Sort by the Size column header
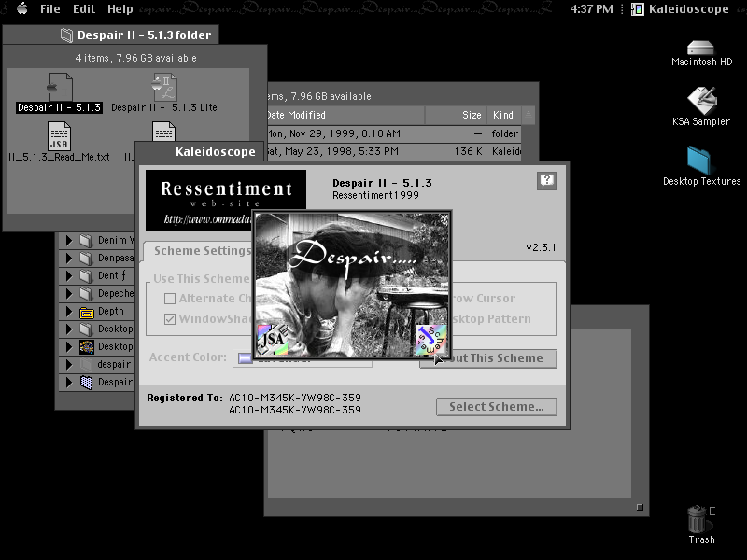Screen dimensions: 747x560 coord(456,115)
